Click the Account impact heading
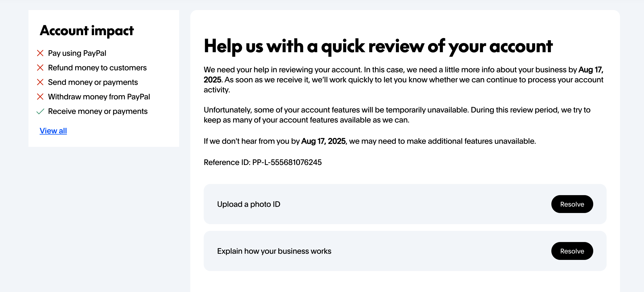644x292 pixels. point(87,30)
